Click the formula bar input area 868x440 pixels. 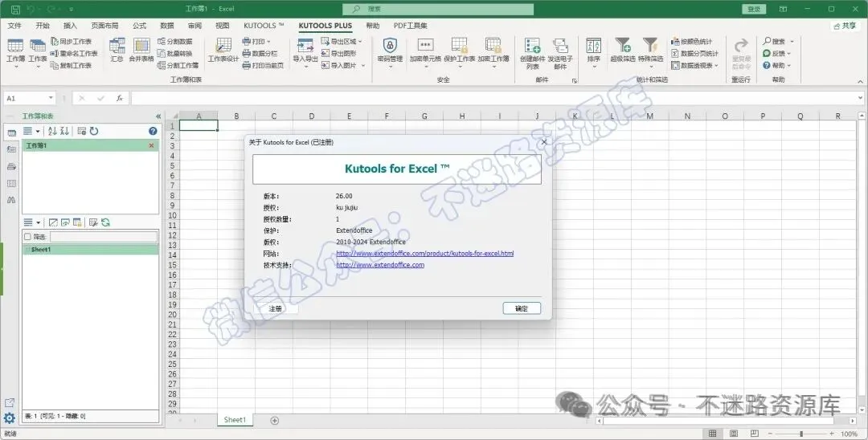click(x=495, y=98)
